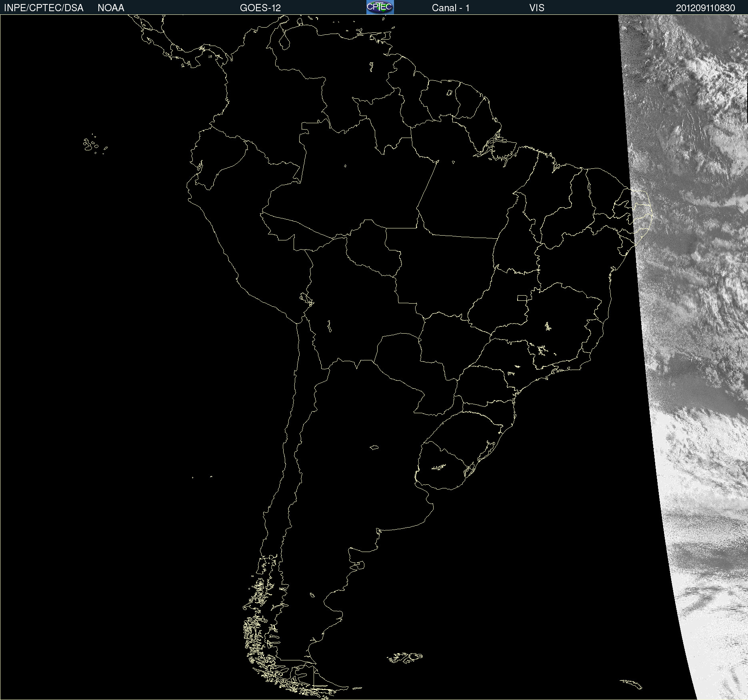
Task: Click the Canal - 1 label
Action: [x=451, y=8]
